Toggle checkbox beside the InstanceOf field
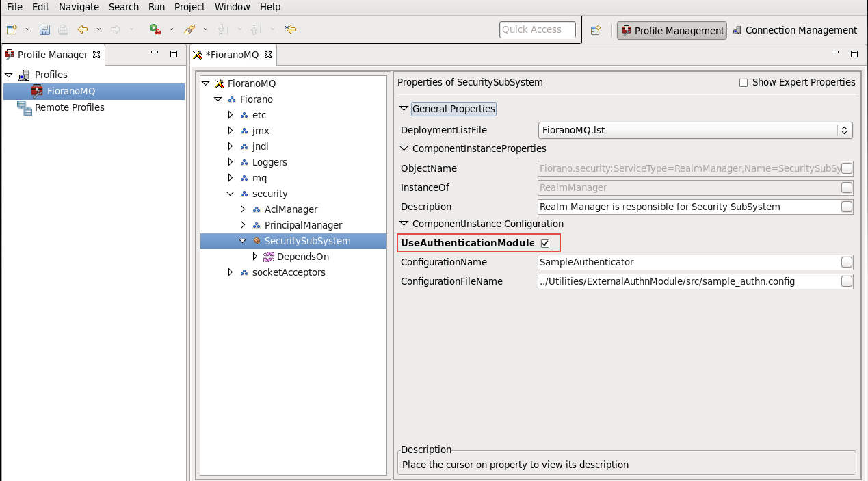 847,187
